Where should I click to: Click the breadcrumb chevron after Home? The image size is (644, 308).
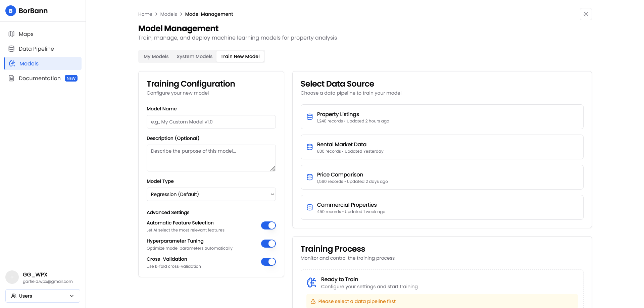coord(156,14)
